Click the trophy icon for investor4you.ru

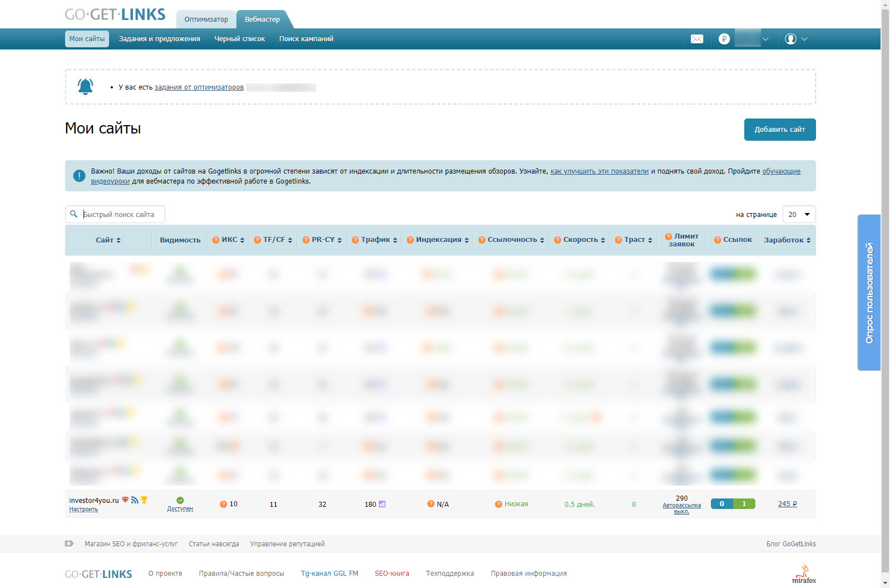144,500
